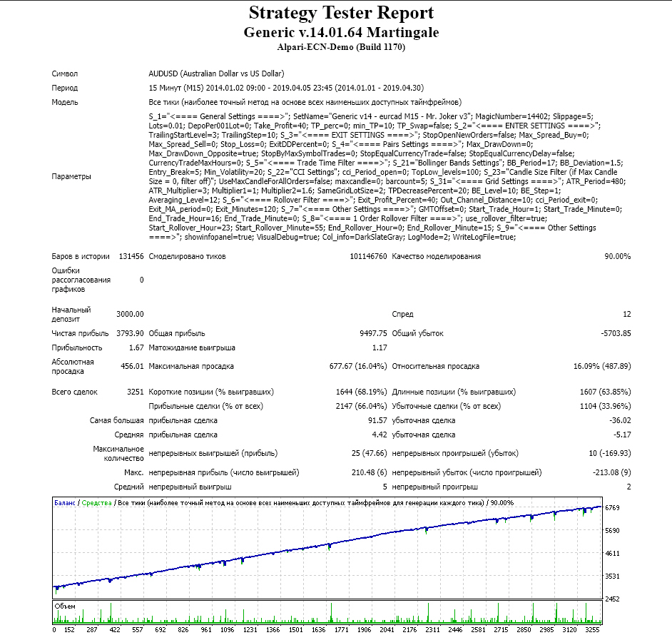672x640 pixels.
Task: Click average losing trade value -5.17
Action: point(622,435)
